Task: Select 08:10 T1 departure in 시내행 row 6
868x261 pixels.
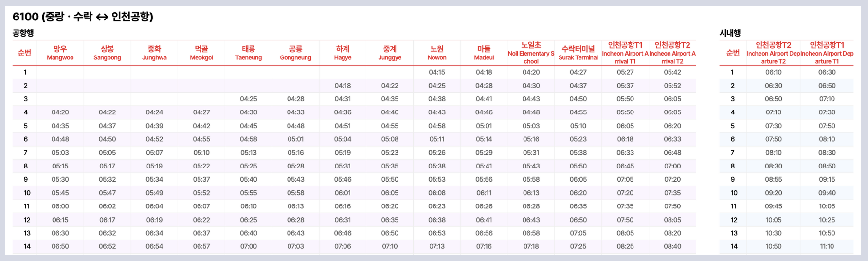Action: click(827, 139)
